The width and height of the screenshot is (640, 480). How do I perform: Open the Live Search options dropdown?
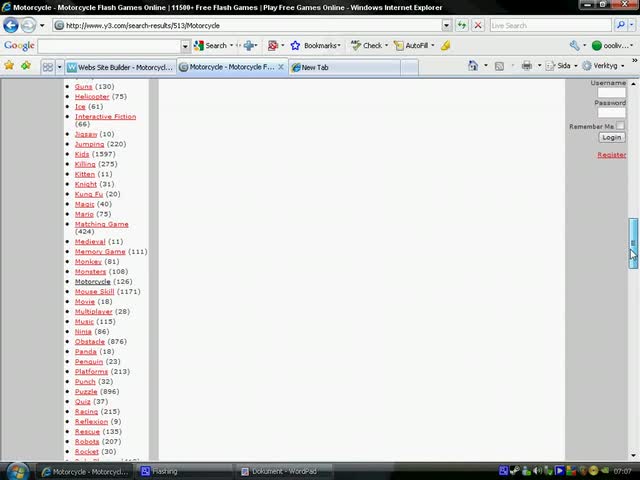(631, 25)
